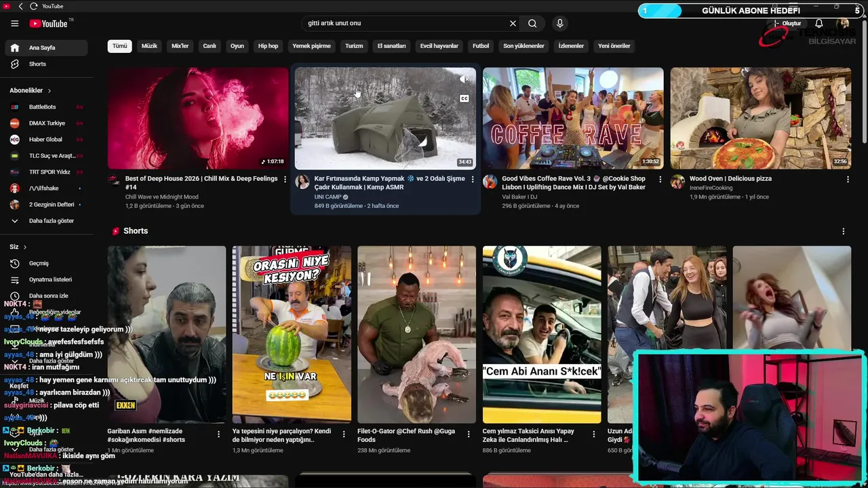This screenshot has height=488, width=868.
Task: Open the Wood Oven pizza thumbnail
Action: tap(761, 118)
